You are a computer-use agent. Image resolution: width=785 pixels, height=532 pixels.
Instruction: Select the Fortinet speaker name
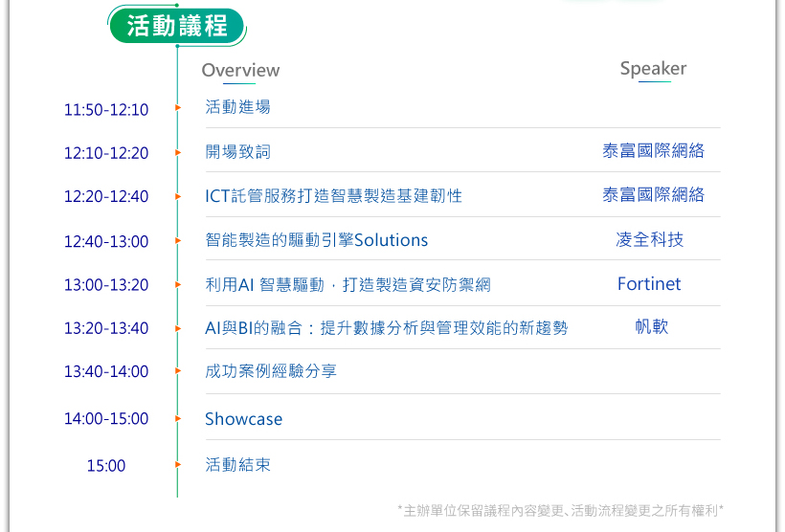tap(649, 284)
